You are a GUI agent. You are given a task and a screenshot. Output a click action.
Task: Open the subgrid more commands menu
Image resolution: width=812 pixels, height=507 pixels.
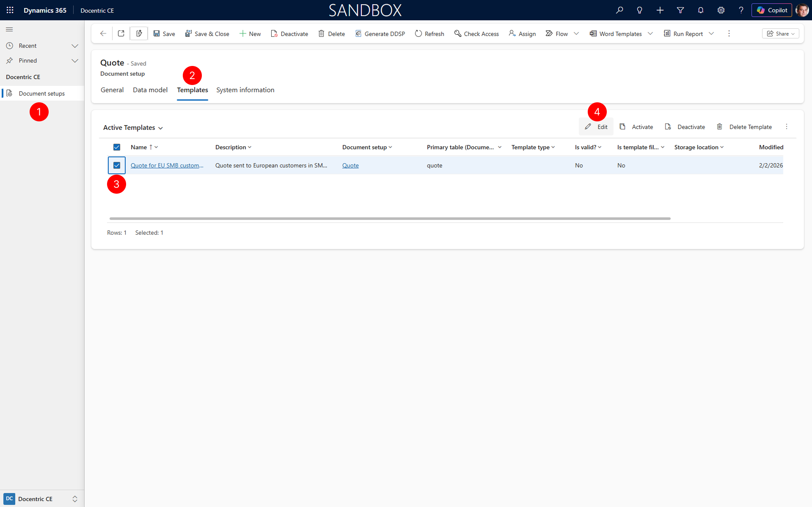tap(787, 127)
